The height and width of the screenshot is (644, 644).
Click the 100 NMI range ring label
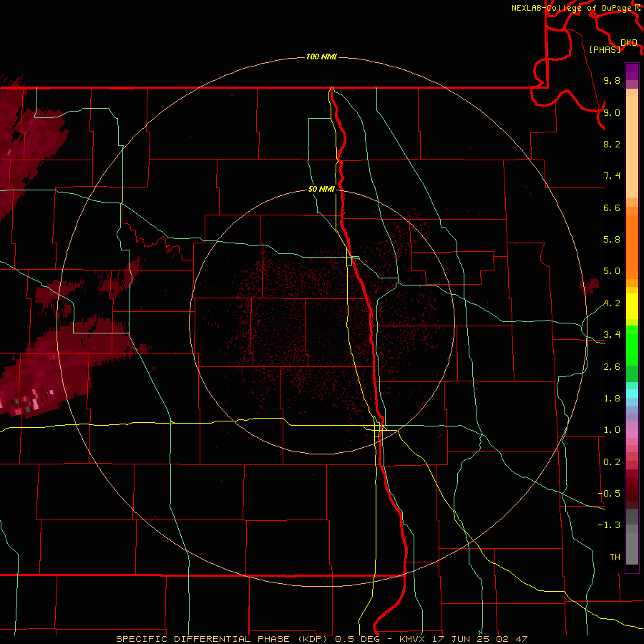pyautogui.click(x=321, y=57)
